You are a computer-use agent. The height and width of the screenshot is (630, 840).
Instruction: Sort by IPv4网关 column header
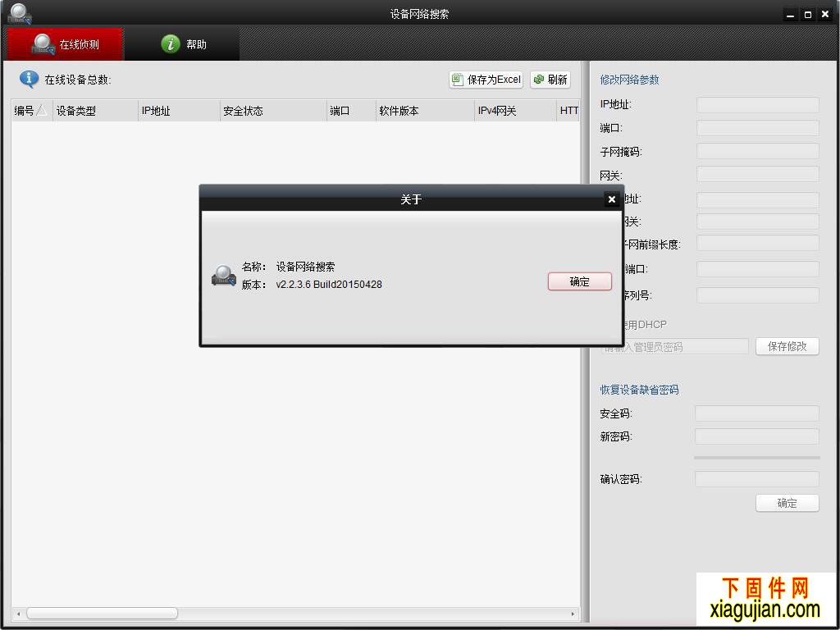pyautogui.click(x=515, y=111)
